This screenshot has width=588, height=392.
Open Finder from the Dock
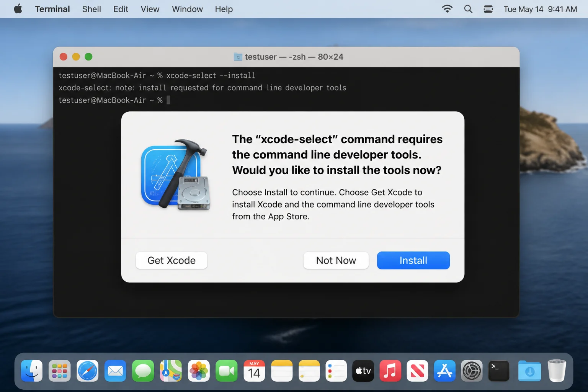(32, 371)
